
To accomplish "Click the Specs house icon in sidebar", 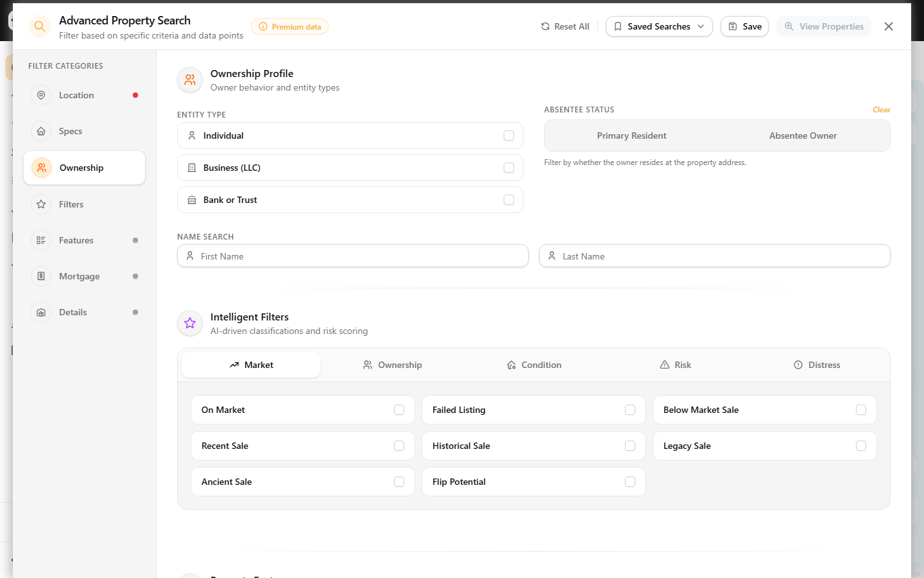I will point(41,131).
